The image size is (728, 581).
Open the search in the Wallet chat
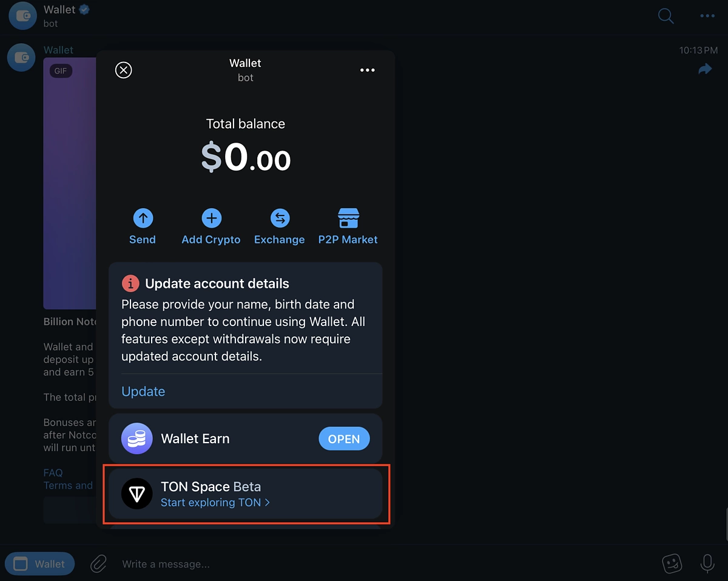(x=666, y=16)
